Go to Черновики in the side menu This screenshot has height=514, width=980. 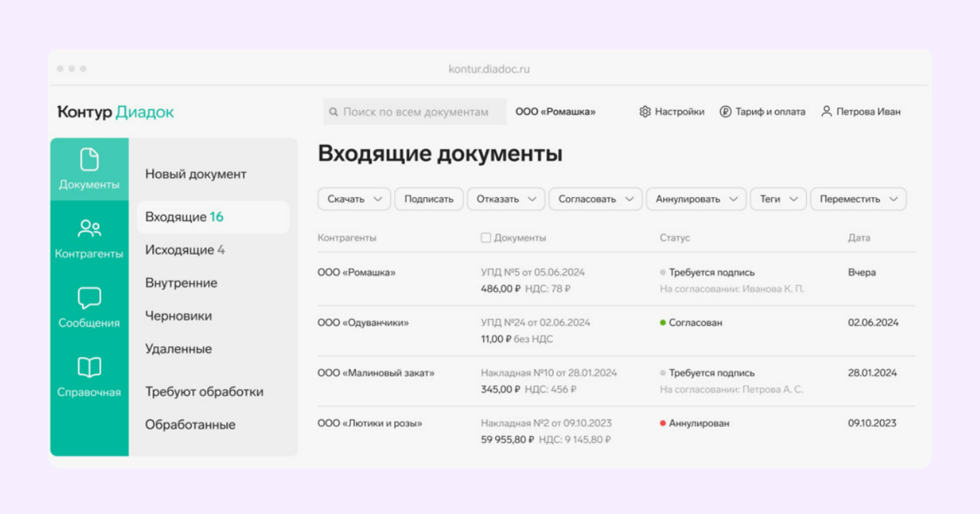(179, 316)
